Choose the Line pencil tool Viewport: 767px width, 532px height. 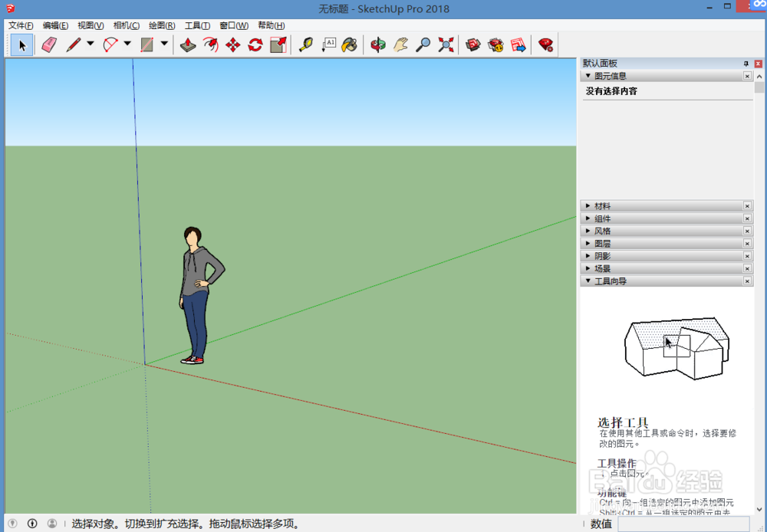74,45
